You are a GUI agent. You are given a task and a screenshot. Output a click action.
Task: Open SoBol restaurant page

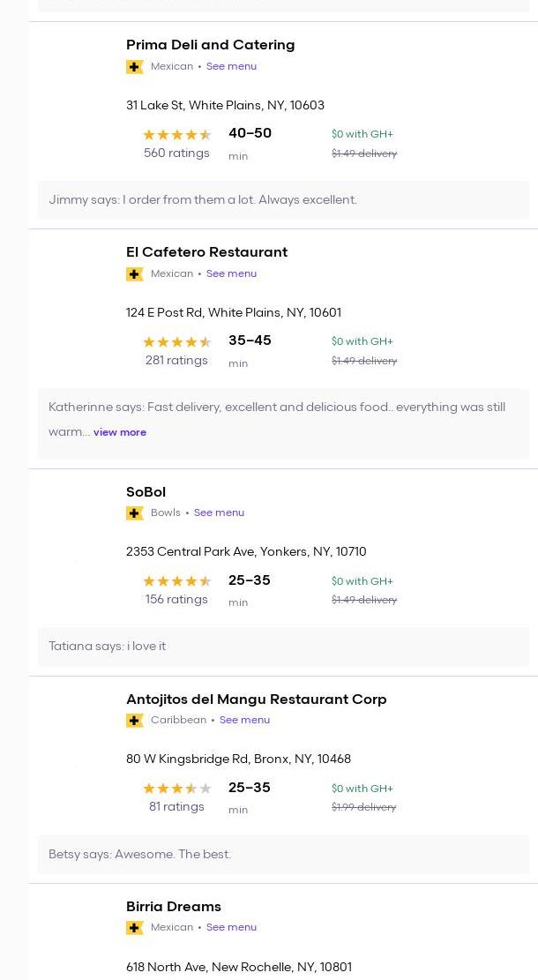click(146, 492)
